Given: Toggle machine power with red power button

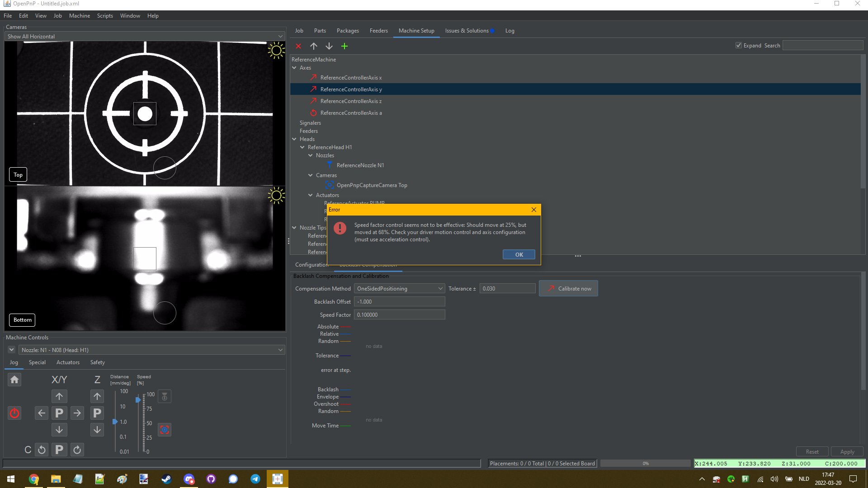Looking at the screenshot, I should coord(14,413).
